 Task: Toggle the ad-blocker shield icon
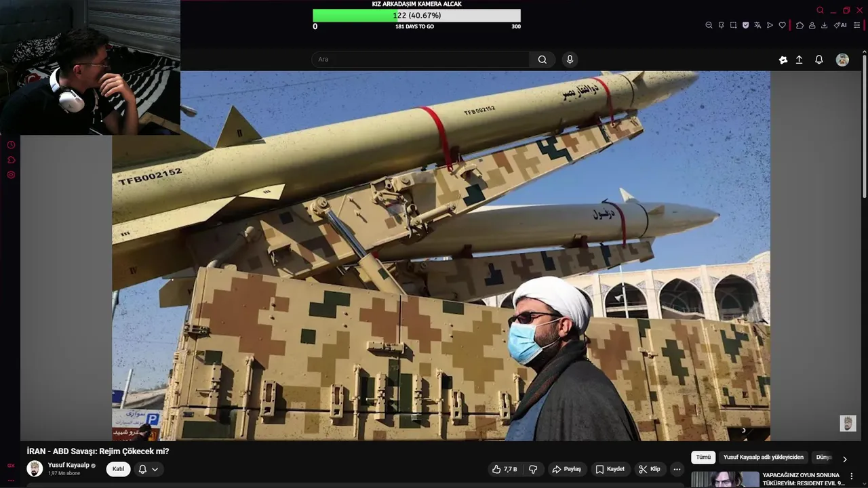coord(745,25)
